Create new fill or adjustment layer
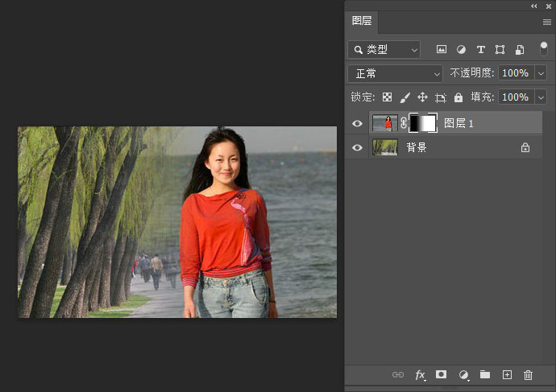 coord(463,375)
